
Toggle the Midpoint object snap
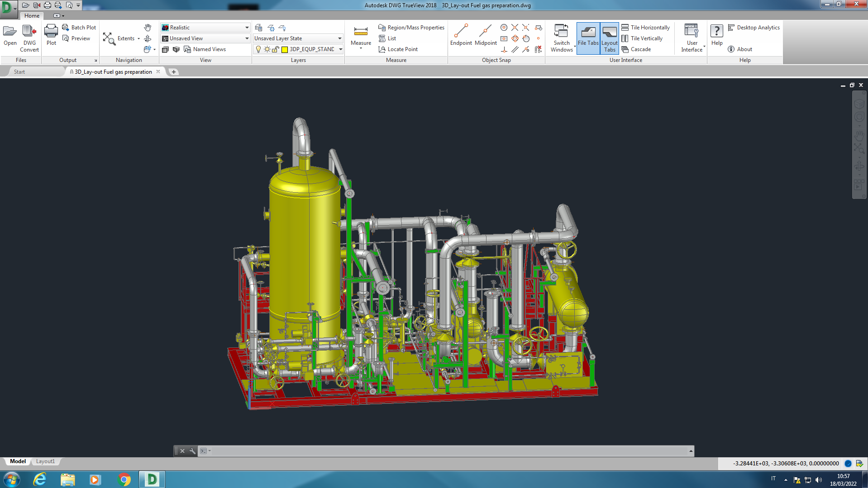pos(486,32)
